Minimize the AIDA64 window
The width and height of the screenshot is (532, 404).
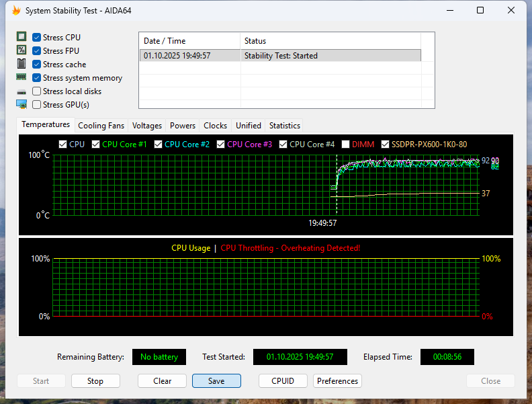pos(450,11)
